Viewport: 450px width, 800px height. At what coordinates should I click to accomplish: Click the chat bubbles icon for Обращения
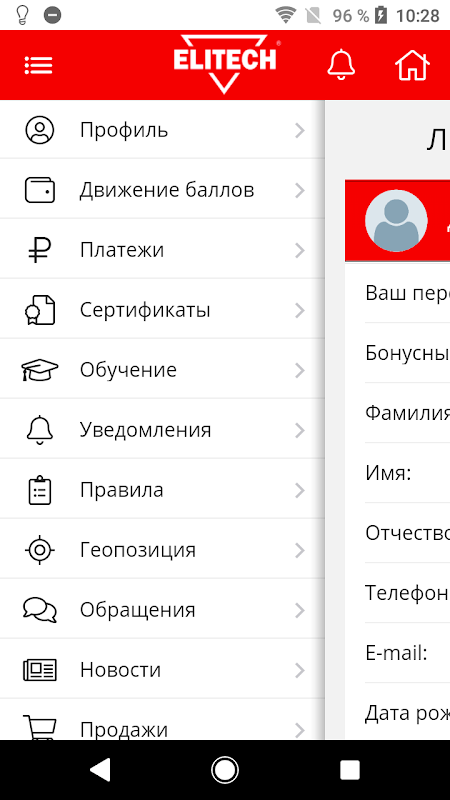tap(39, 610)
